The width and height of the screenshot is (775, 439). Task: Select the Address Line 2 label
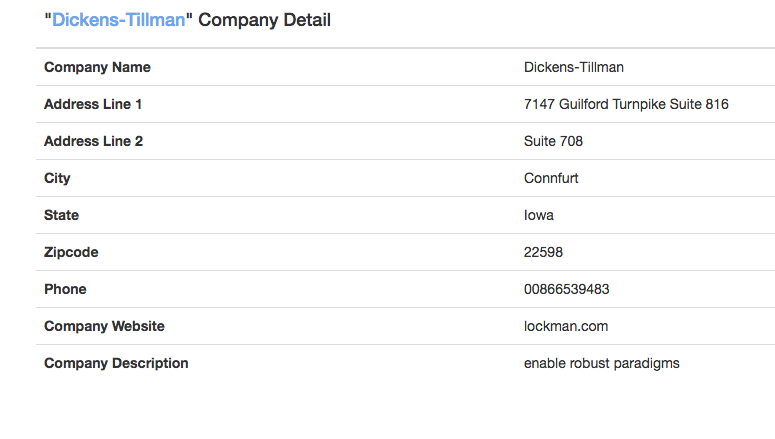(x=93, y=141)
